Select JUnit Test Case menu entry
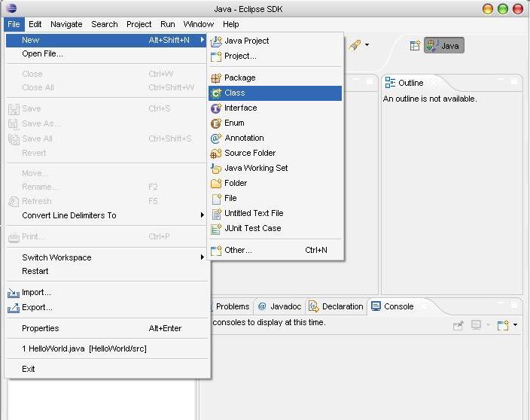 click(275, 228)
